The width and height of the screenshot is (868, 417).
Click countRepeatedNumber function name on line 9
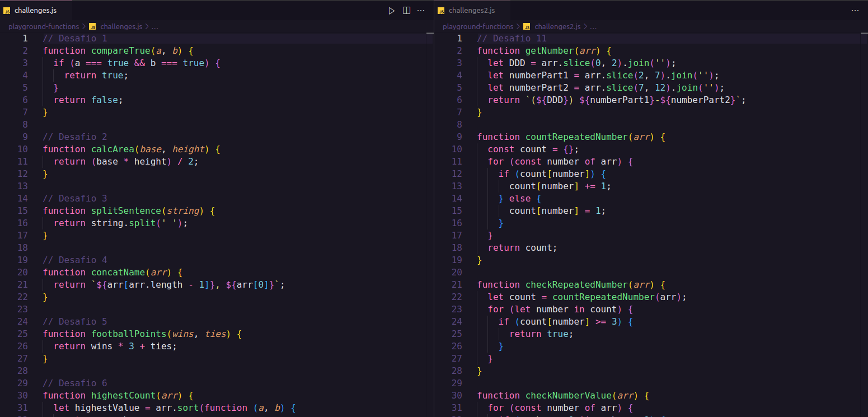tap(576, 137)
